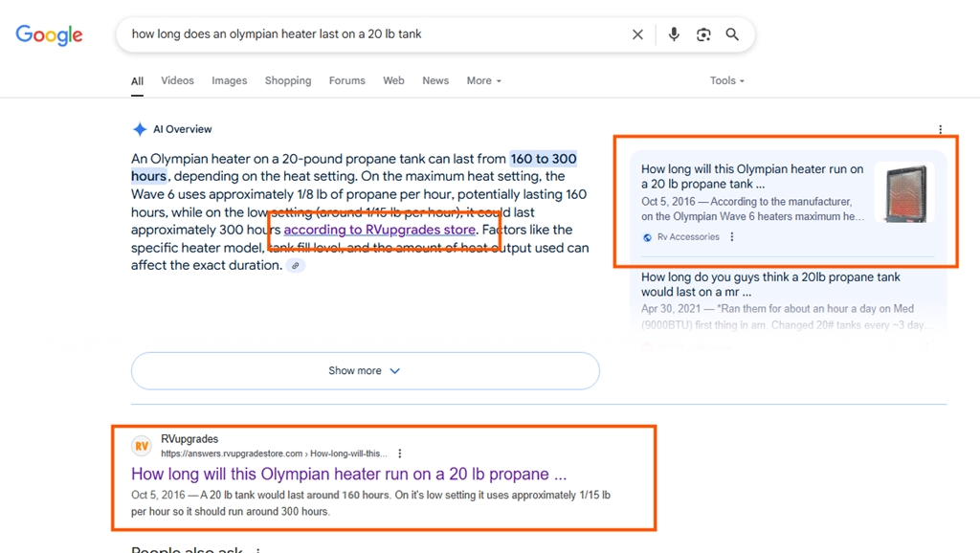Open the Tools dropdown

727,80
